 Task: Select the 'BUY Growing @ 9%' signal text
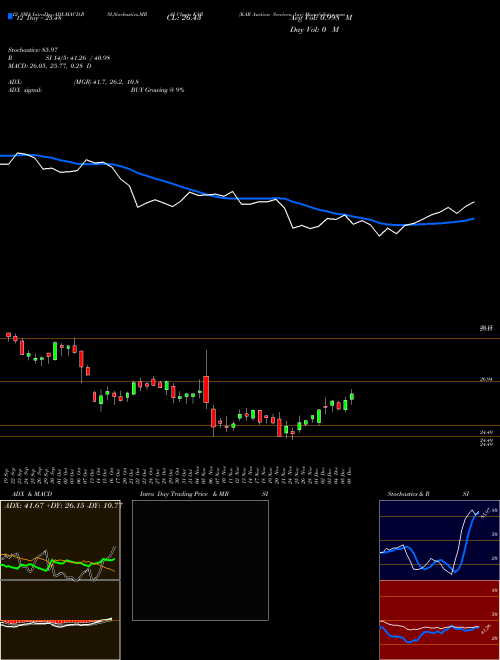(x=157, y=90)
